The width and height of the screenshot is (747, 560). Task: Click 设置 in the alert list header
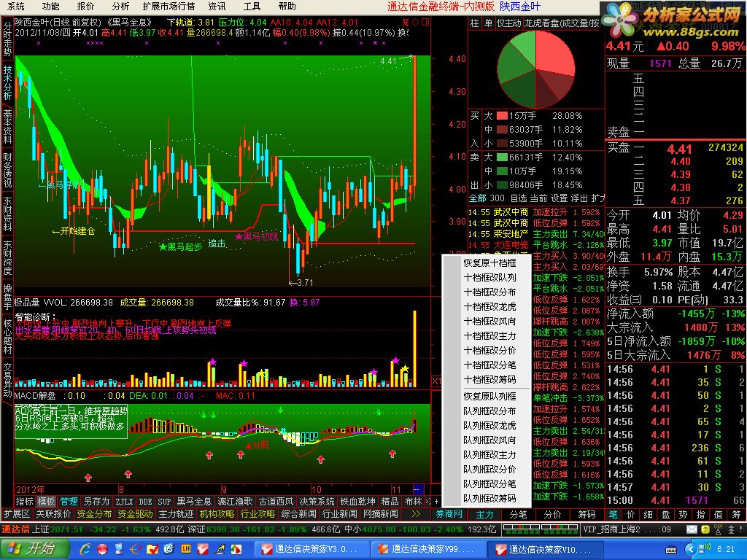pos(560,198)
